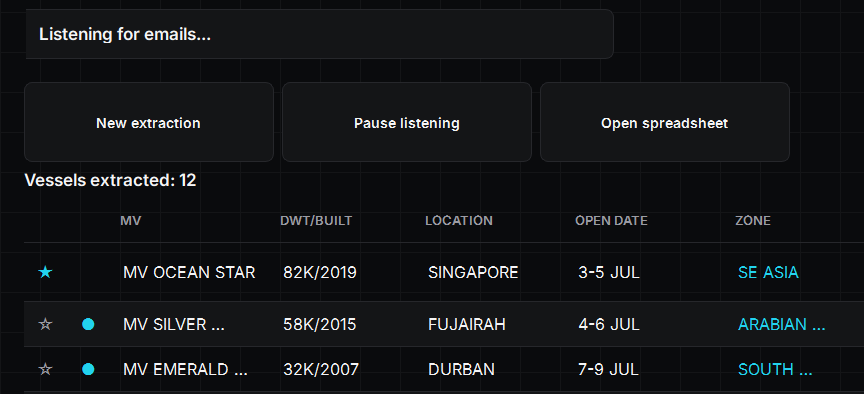The width and height of the screenshot is (864, 394).
Task: Sort by the OPEN DATE column header
Action: coord(611,221)
